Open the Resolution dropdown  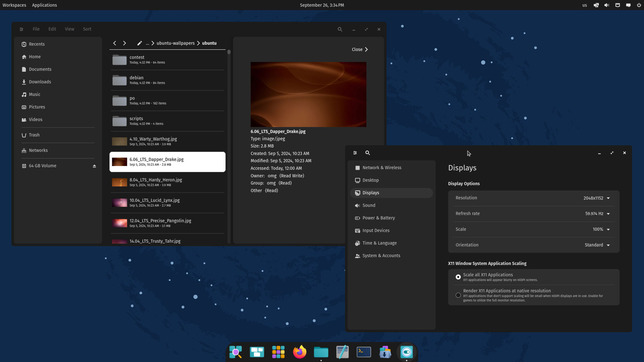pyautogui.click(x=597, y=198)
